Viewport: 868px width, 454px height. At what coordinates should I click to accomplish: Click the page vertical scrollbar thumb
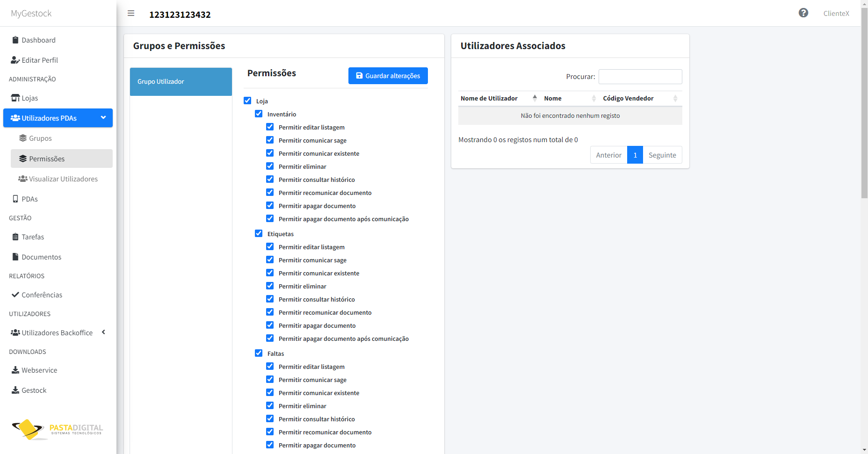click(x=864, y=103)
